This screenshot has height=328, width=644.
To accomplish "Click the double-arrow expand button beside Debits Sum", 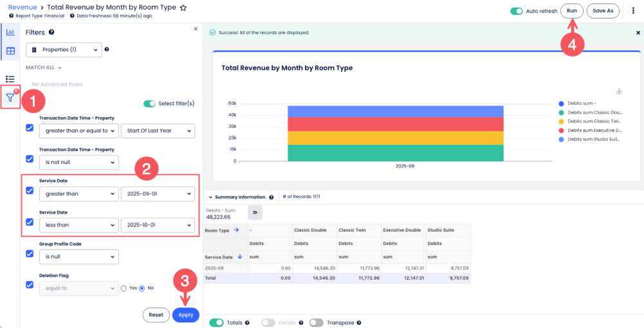I will tap(255, 213).
